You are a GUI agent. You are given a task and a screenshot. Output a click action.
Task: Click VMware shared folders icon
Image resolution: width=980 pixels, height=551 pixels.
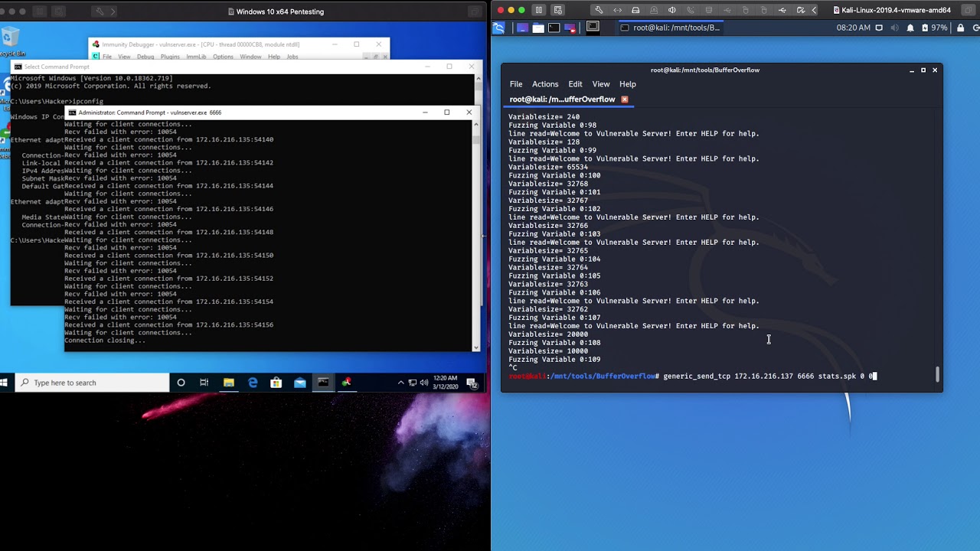pyautogui.click(x=801, y=10)
